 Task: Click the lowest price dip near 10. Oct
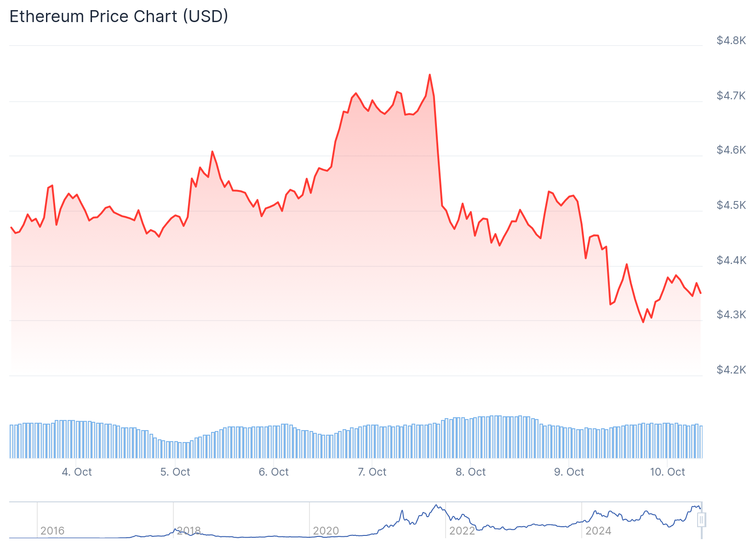[643, 322]
